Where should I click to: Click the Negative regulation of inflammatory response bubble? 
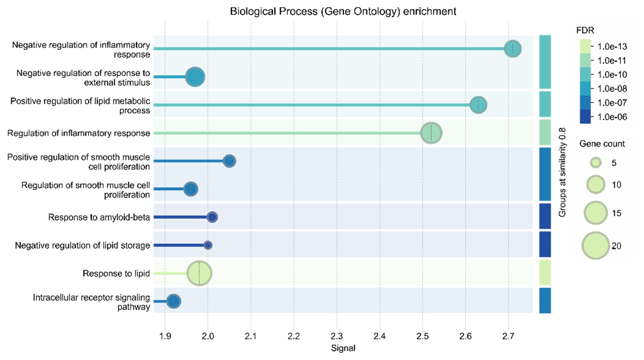[x=512, y=49]
